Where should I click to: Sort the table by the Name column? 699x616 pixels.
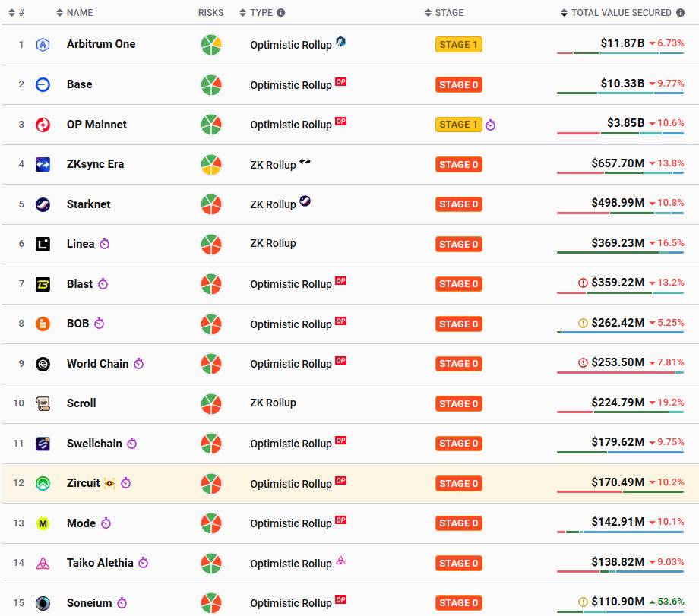[79, 13]
